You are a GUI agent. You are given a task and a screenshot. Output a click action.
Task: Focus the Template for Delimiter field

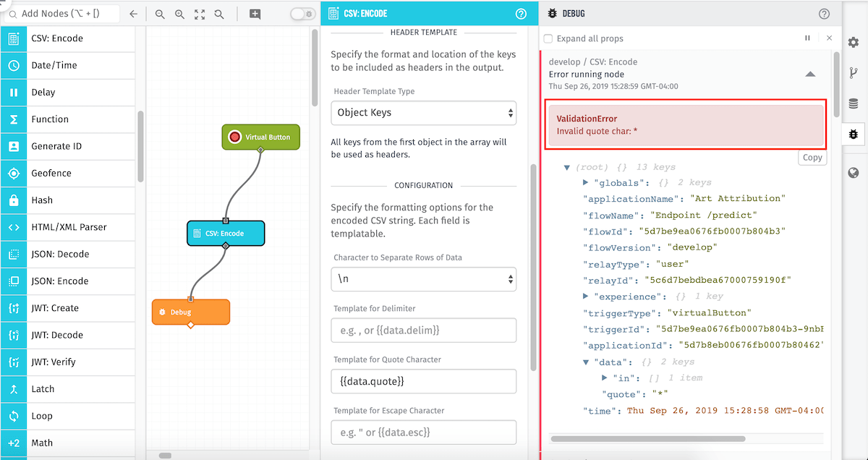click(x=423, y=330)
